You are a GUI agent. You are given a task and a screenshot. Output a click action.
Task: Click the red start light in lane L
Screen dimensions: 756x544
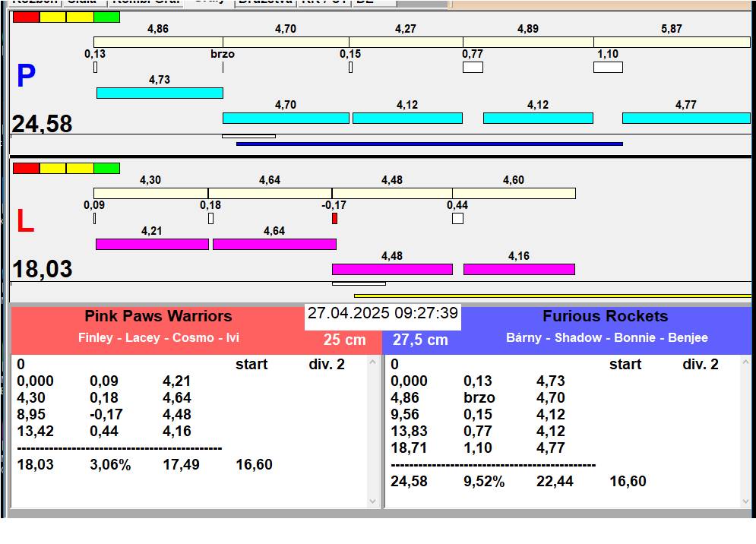point(26,168)
